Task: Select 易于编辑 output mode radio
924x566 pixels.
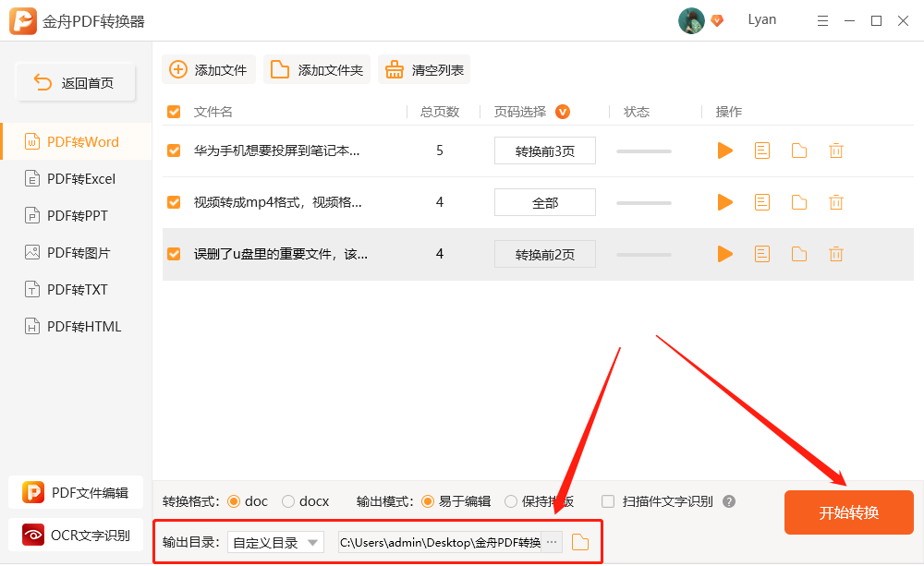Action: [428, 501]
